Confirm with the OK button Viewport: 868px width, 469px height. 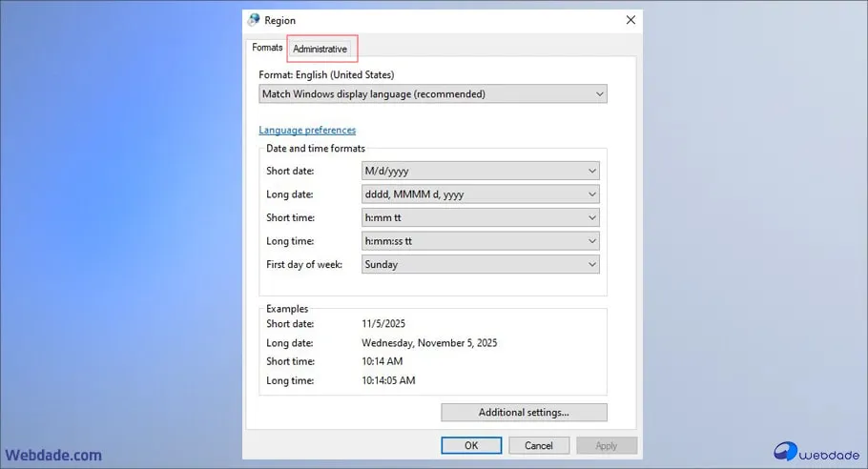click(471, 445)
